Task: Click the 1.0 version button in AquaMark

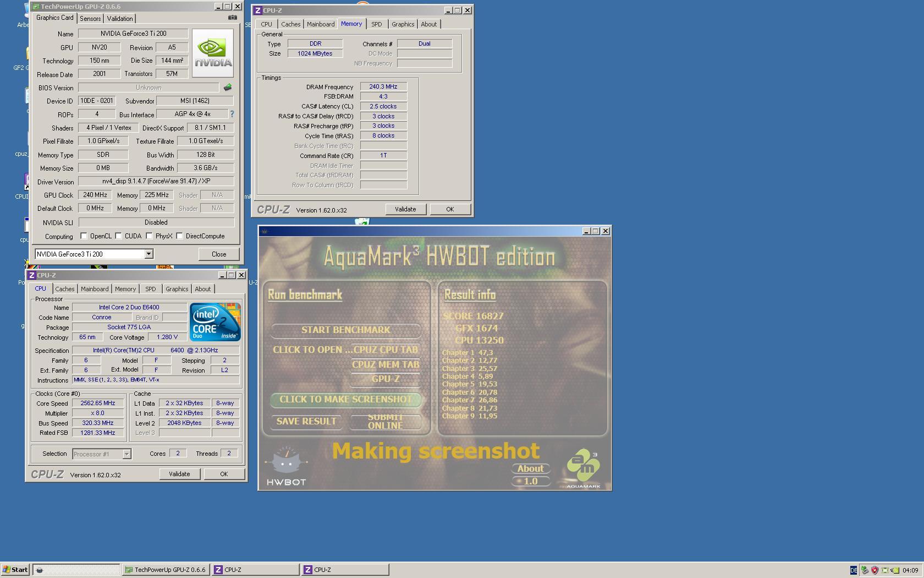Action: coord(531,481)
